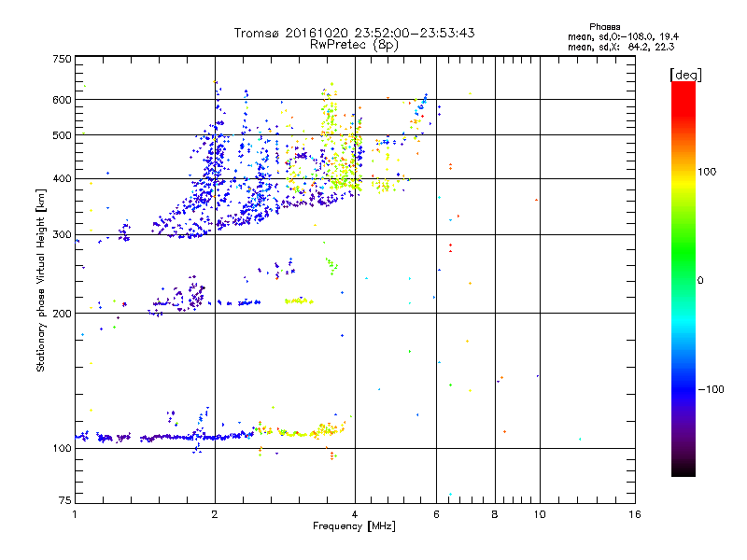This screenshot has width=747, height=560.
Task: Click x-axis tick label '6'
Action: 436,514
